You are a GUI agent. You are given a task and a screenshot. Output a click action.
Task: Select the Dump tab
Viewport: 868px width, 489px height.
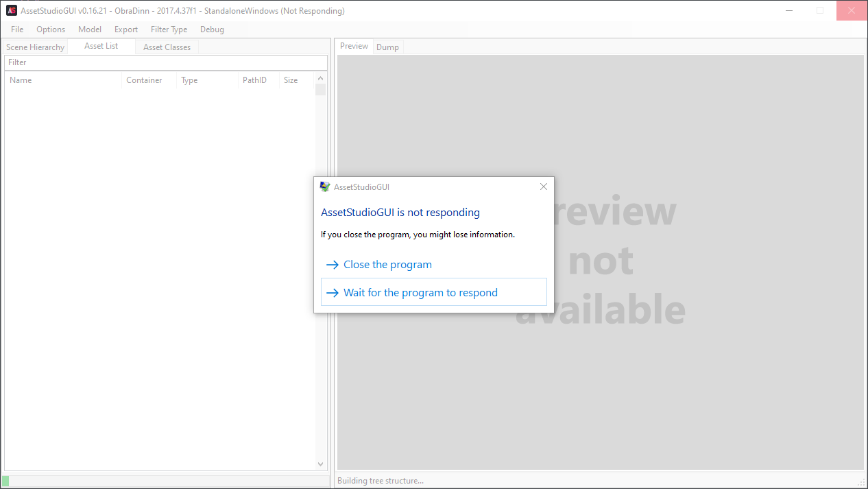pyautogui.click(x=387, y=47)
